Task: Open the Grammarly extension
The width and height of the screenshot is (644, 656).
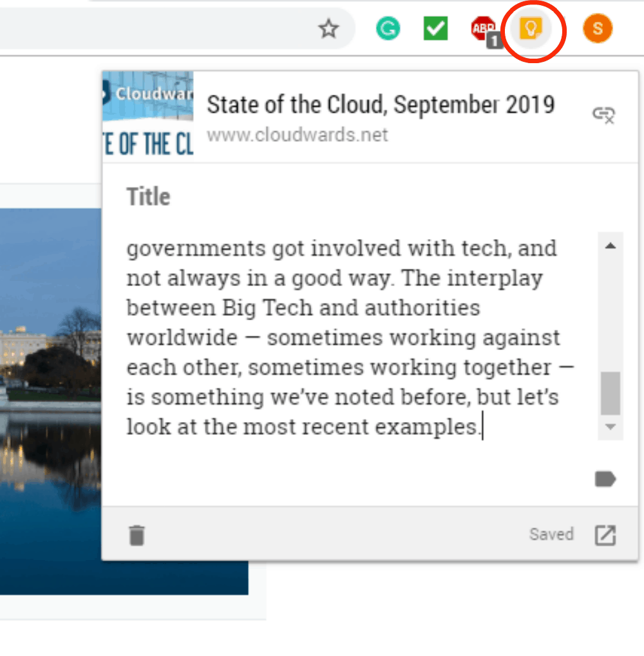Action: [388, 28]
